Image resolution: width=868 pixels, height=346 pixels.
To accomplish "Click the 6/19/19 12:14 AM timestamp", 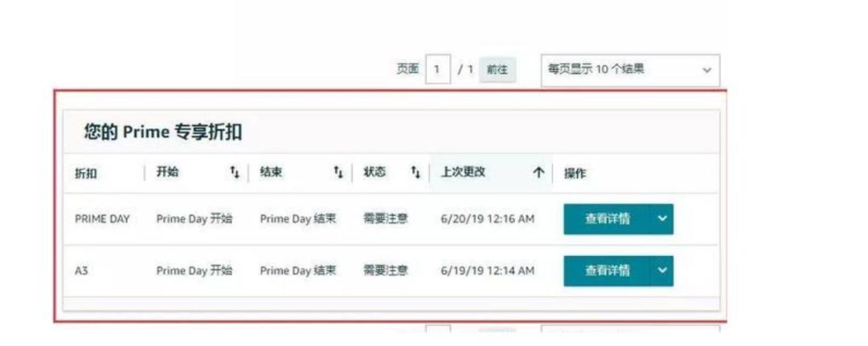I will 488,271.
